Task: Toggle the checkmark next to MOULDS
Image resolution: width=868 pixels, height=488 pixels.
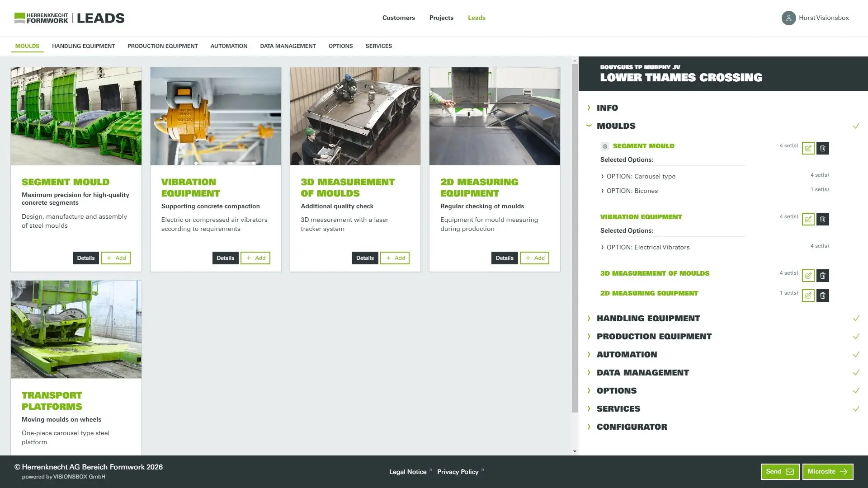Action: click(856, 126)
